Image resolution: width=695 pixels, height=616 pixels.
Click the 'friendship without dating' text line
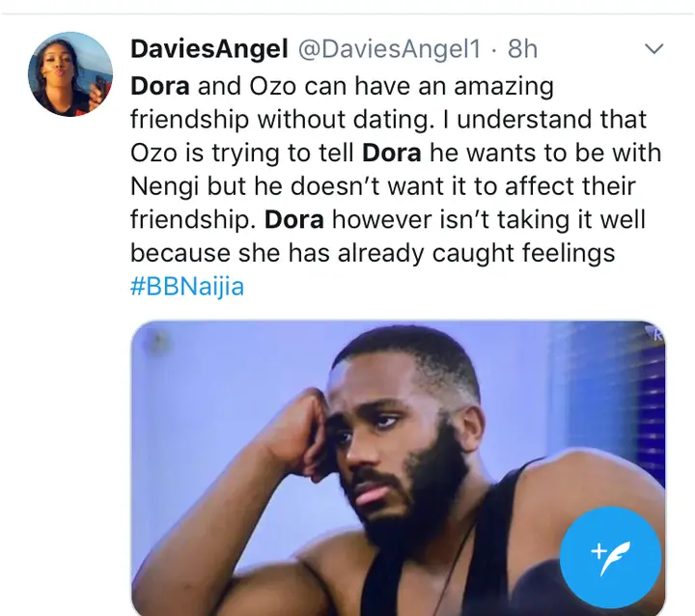pos(282,120)
